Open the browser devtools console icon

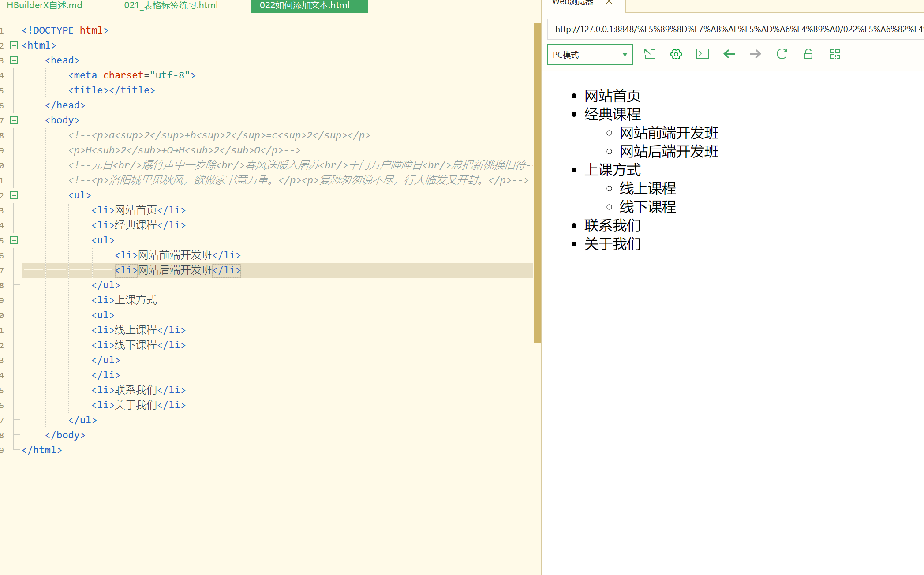(702, 54)
